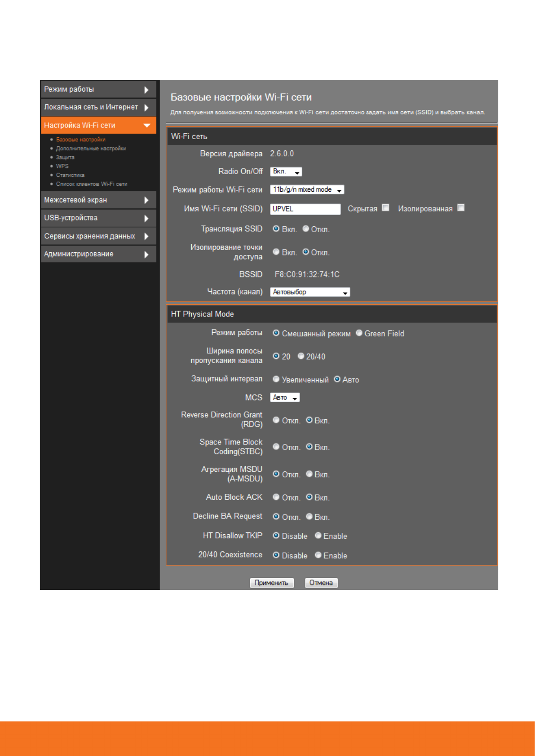535x756 pixels.
Task: Select Green Field operating mode
Action: (x=359, y=333)
